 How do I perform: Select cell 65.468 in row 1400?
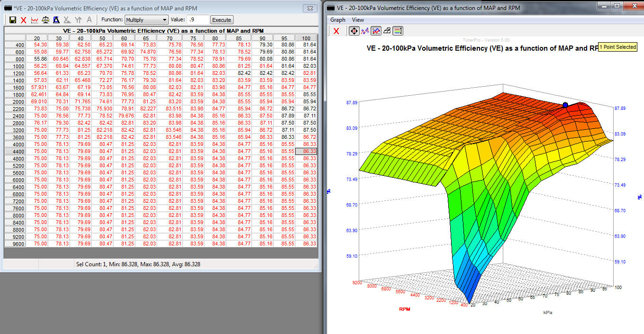click(x=81, y=80)
